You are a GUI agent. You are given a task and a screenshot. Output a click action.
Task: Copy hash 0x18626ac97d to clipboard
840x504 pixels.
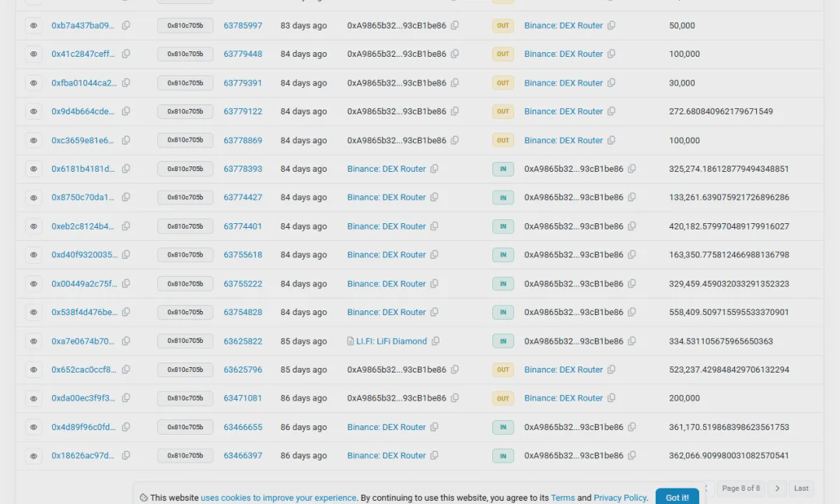coord(126,455)
